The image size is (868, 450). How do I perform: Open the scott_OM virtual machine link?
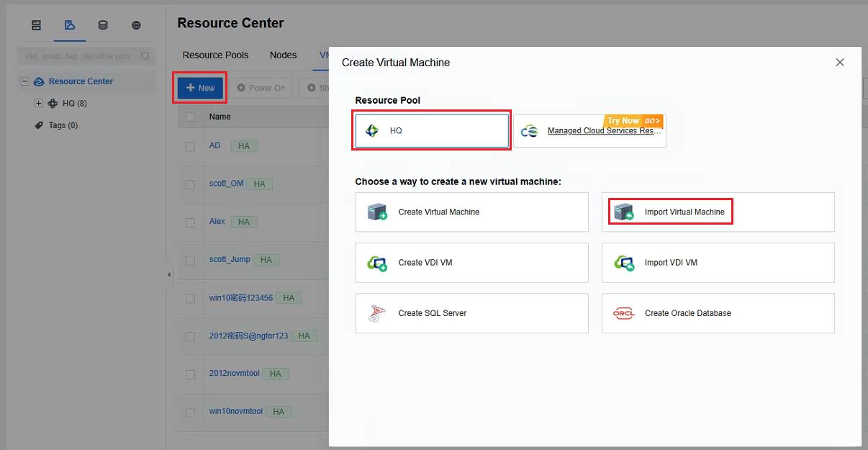[x=227, y=184]
